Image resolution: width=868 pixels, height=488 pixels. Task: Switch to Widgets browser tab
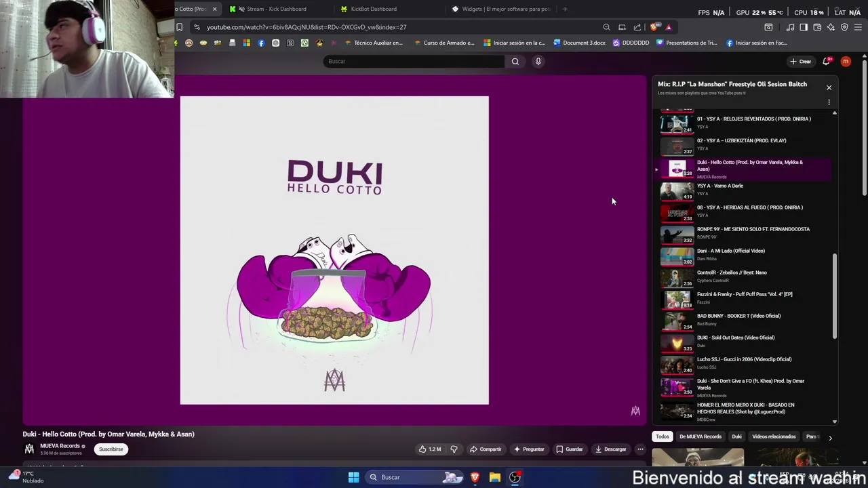click(x=502, y=9)
